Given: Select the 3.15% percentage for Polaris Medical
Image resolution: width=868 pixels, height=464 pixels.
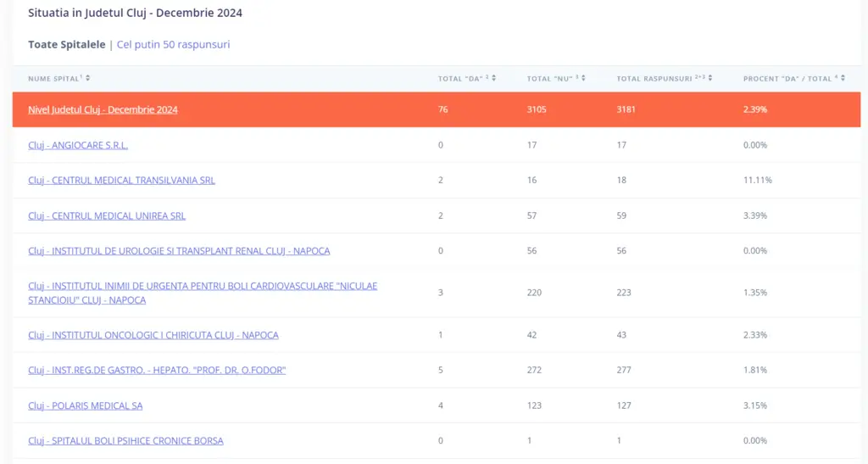Looking at the screenshot, I should [755, 405].
